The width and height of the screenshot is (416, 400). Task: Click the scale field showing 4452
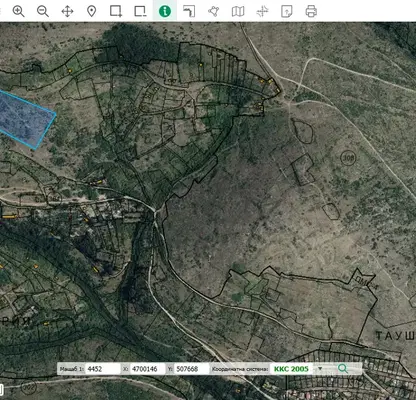103,369
